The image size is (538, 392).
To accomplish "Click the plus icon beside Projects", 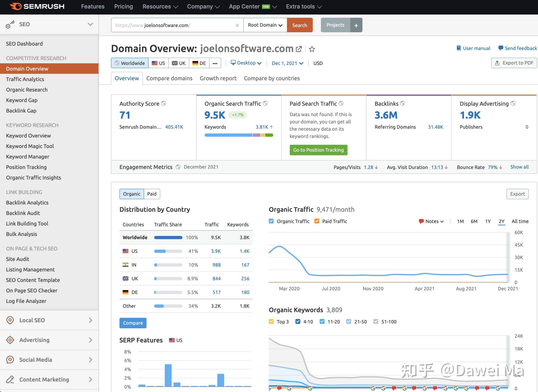I will (356, 25).
